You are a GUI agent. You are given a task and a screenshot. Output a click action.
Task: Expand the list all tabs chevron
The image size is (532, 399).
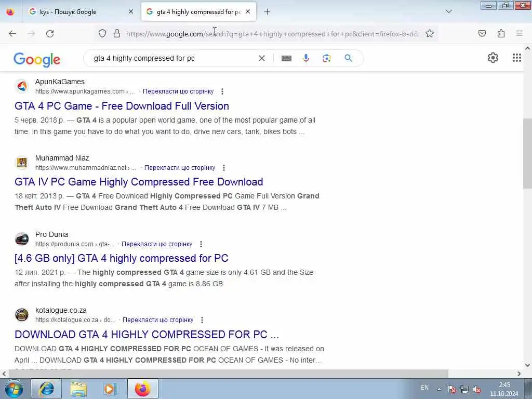448,12
